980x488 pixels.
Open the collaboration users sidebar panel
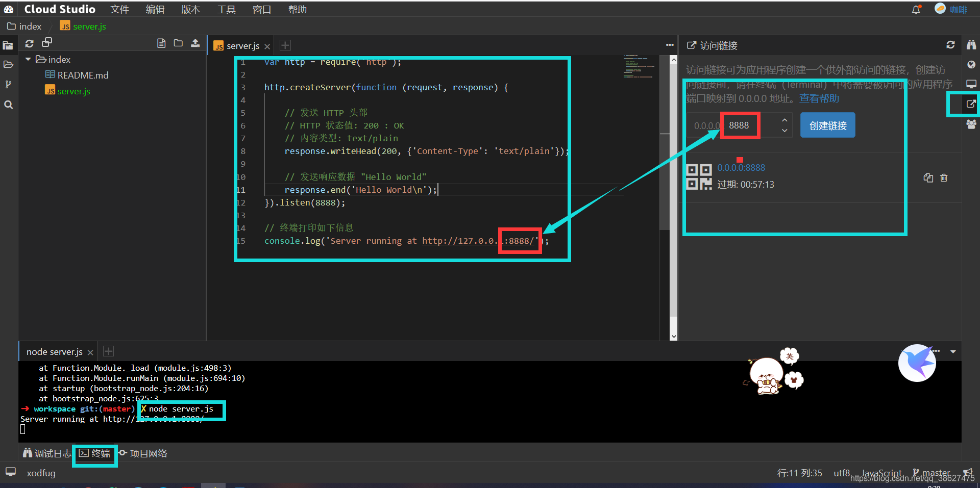point(971,124)
